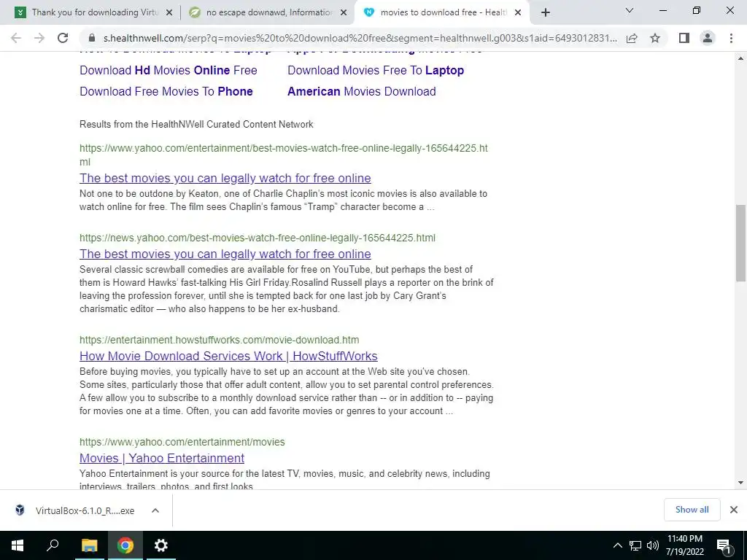Screen dimensions: 747x560
Task: Open File Explorer from taskbar
Action: pos(89,545)
